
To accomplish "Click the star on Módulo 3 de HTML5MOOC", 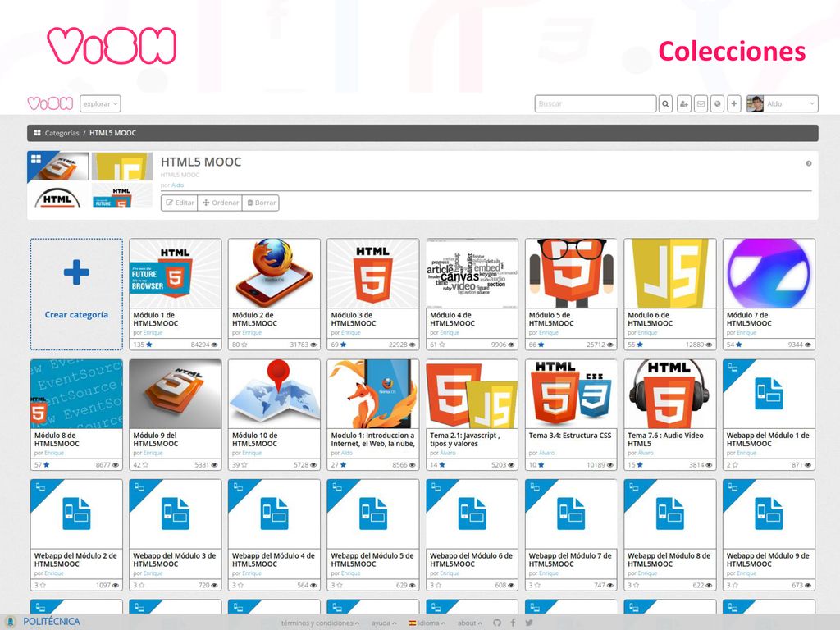I will tap(344, 345).
